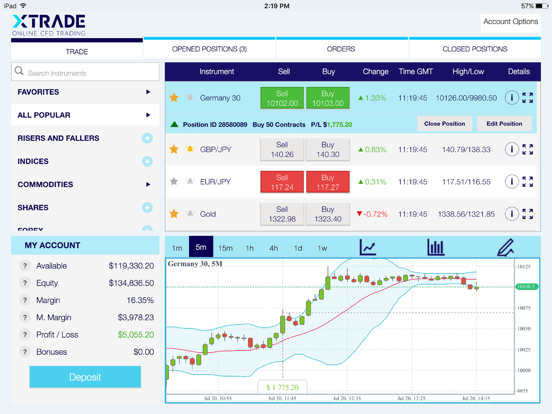
Task: Expand the Favorites category
Action: [148, 92]
